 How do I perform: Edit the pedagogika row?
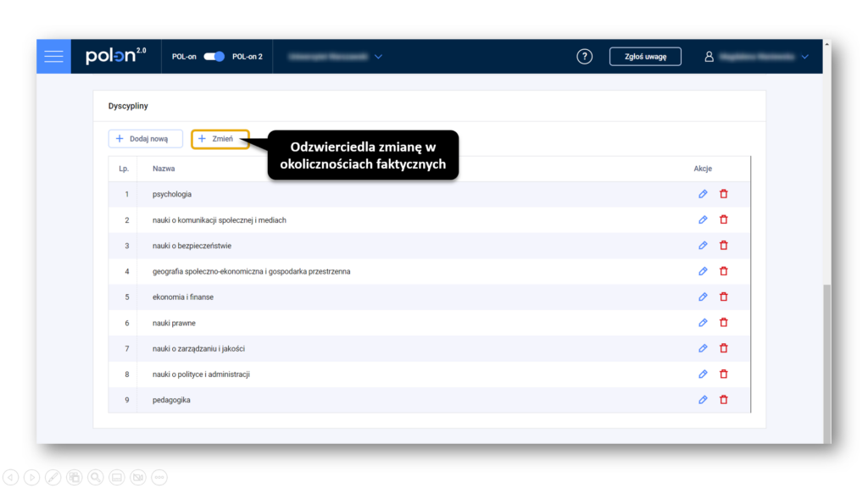pyautogui.click(x=703, y=400)
